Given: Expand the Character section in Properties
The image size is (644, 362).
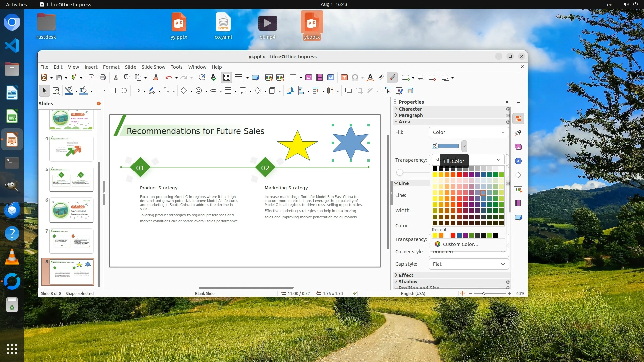Looking at the screenshot, I should point(410,109).
